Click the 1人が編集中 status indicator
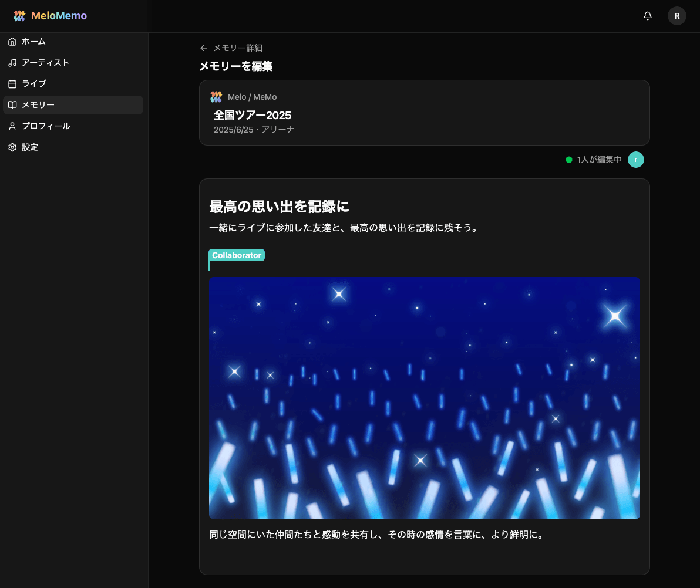 (x=594, y=159)
